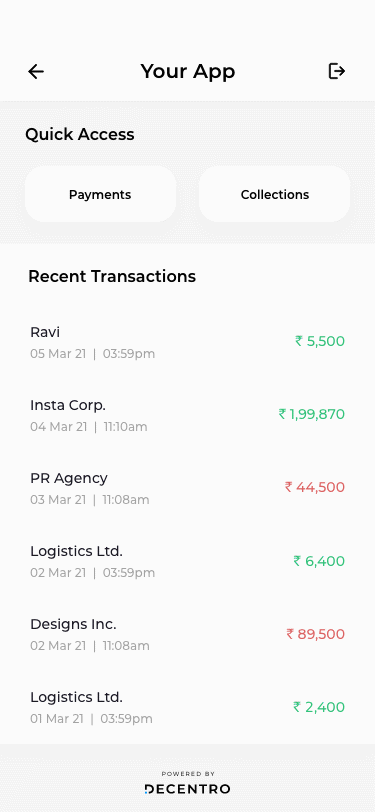Open Logistics Ltd. transaction from 02 Mar

pyautogui.click(x=188, y=561)
